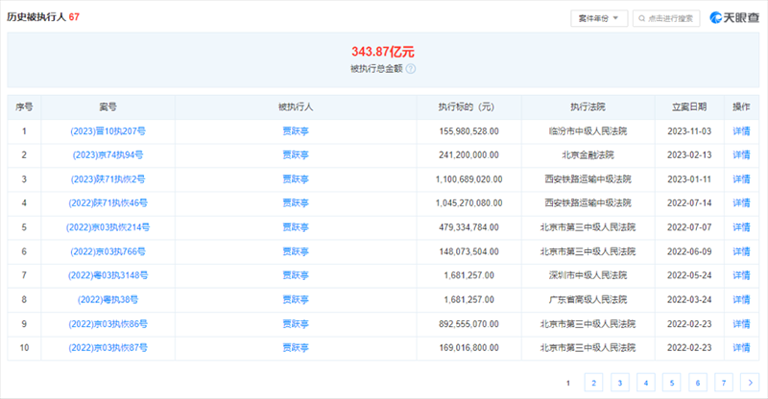Click amount 892,555,070.00

click(x=469, y=324)
